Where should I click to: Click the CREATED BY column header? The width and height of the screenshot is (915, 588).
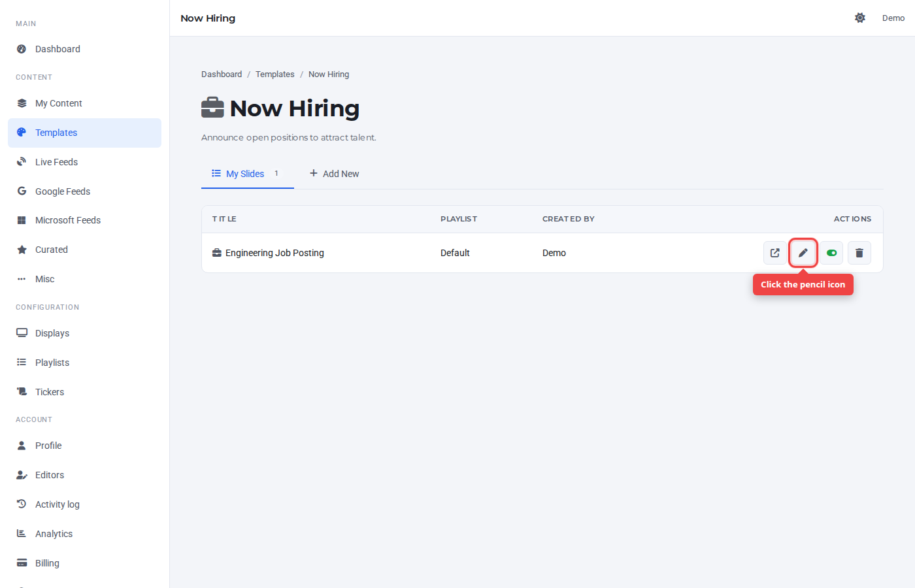[x=569, y=219]
